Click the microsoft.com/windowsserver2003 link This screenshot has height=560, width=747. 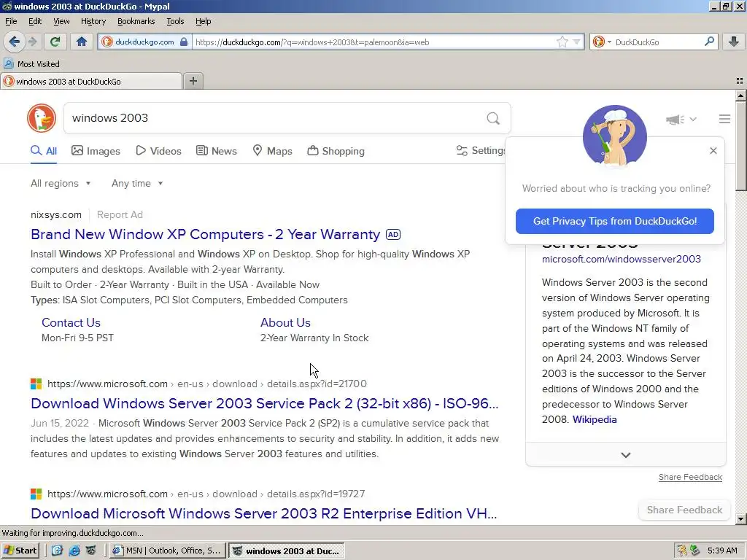(622, 259)
